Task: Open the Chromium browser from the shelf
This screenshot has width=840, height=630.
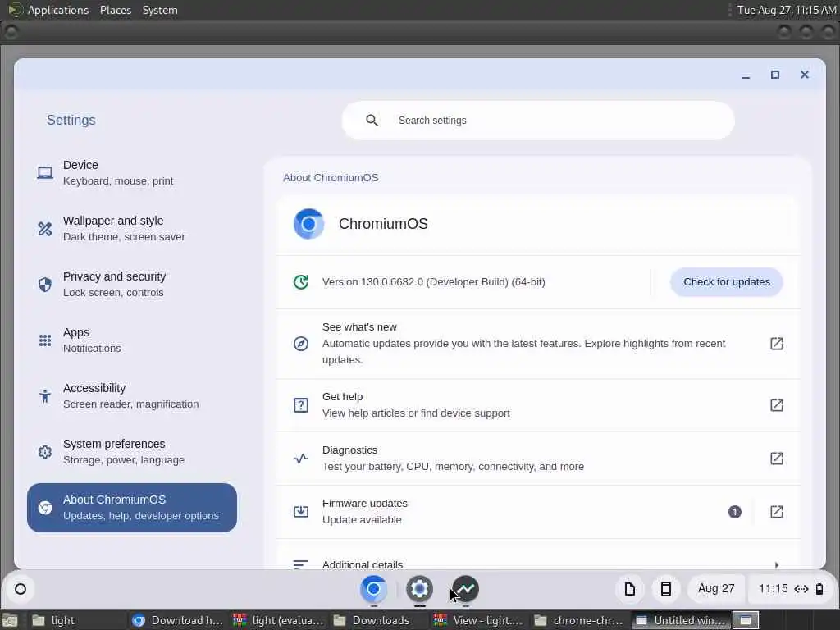Action: 373,589
